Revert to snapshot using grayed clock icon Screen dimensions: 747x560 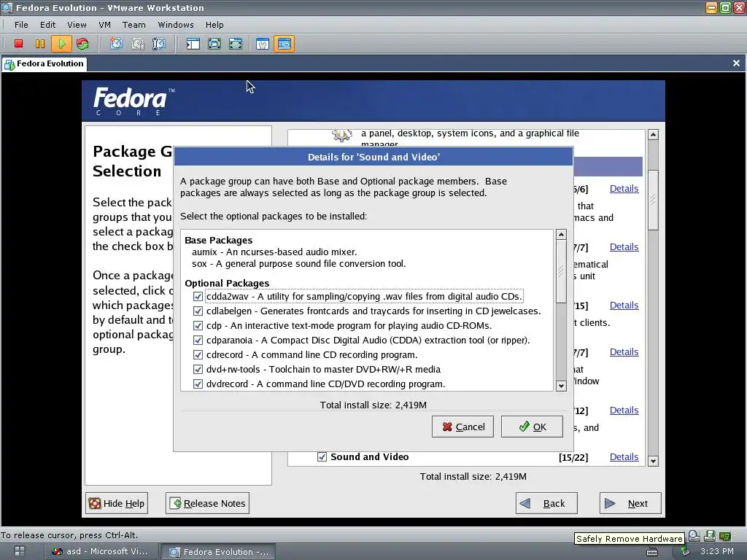(138, 44)
